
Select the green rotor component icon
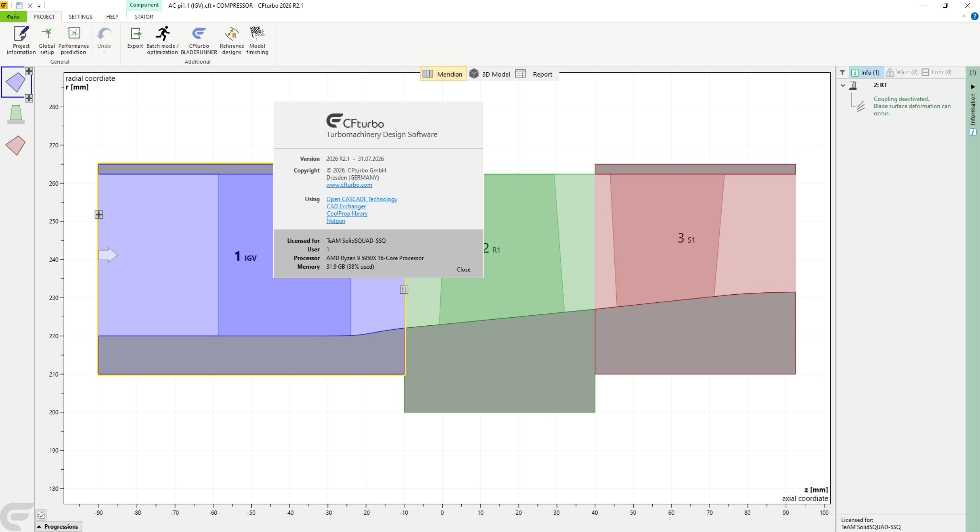16,114
